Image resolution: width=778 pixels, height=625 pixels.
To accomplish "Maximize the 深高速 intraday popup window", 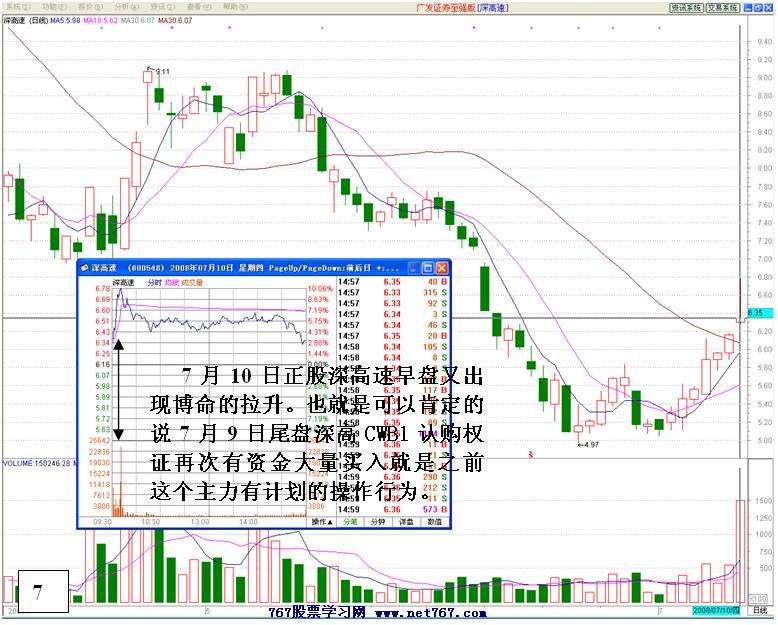I will 427,268.
